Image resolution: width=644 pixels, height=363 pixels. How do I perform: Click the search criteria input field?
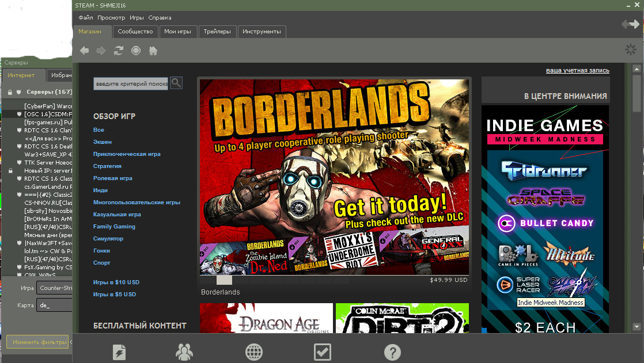pos(131,83)
